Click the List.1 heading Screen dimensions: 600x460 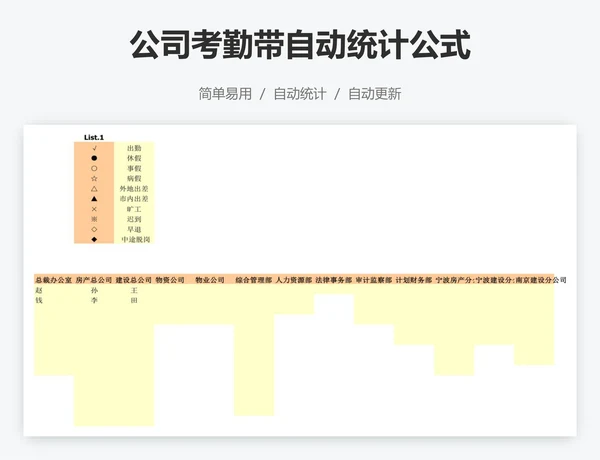tap(94, 137)
